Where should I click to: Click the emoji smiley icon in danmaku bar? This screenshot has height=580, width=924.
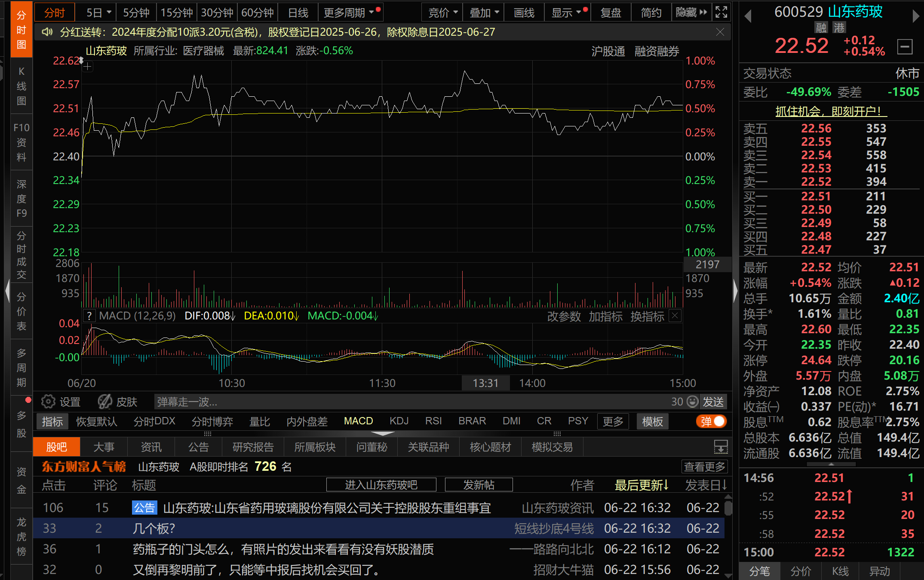click(692, 402)
